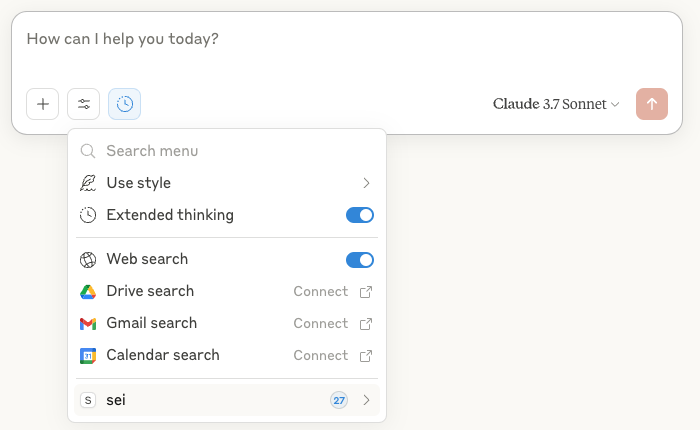The width and height of the screenshot is (700, 430).
Task: Open the Claude 3.7 Sonnet model dropdown
Action: 556,104
